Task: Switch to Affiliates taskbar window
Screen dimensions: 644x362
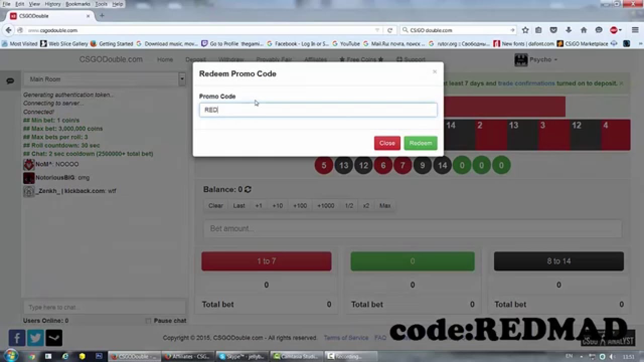Action: 188,356
